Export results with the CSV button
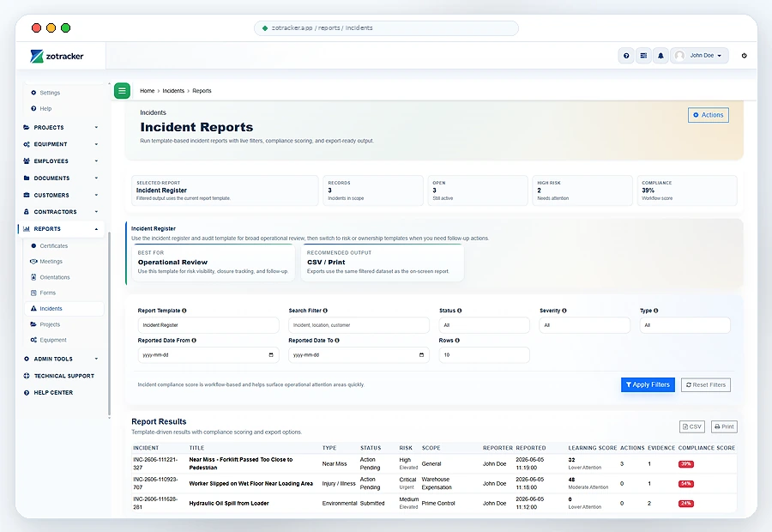The width and height of the screenshot is (772, 532). (x=692, y=426)
